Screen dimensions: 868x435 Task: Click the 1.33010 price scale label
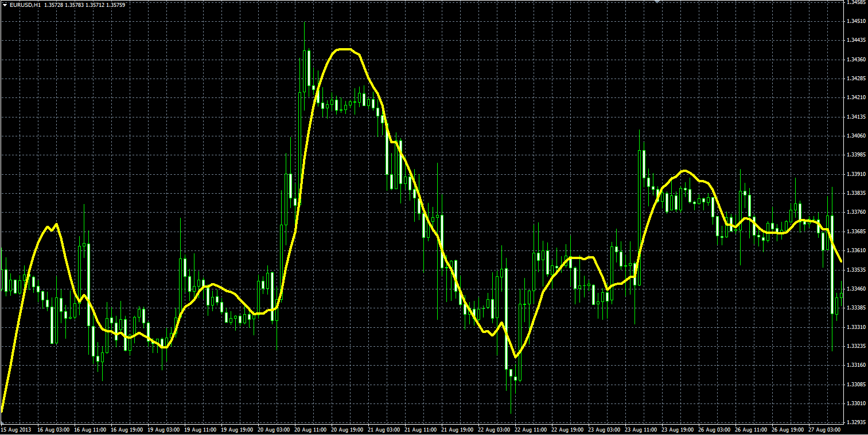[x=856, y=403]
